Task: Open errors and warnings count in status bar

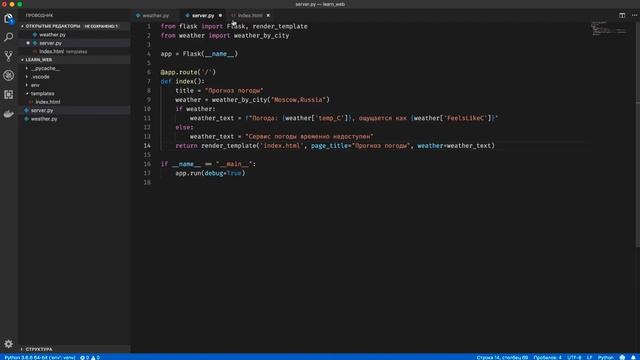Action: tap(90, 357)
